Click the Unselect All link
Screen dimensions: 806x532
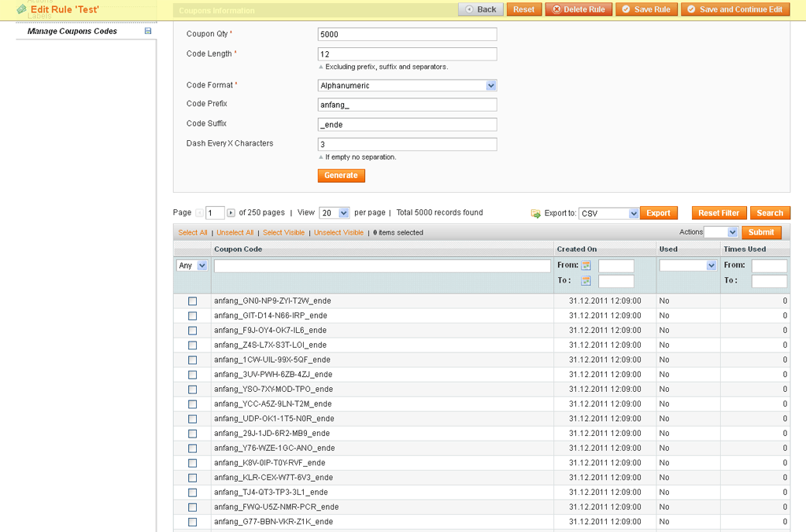(235, 233)
